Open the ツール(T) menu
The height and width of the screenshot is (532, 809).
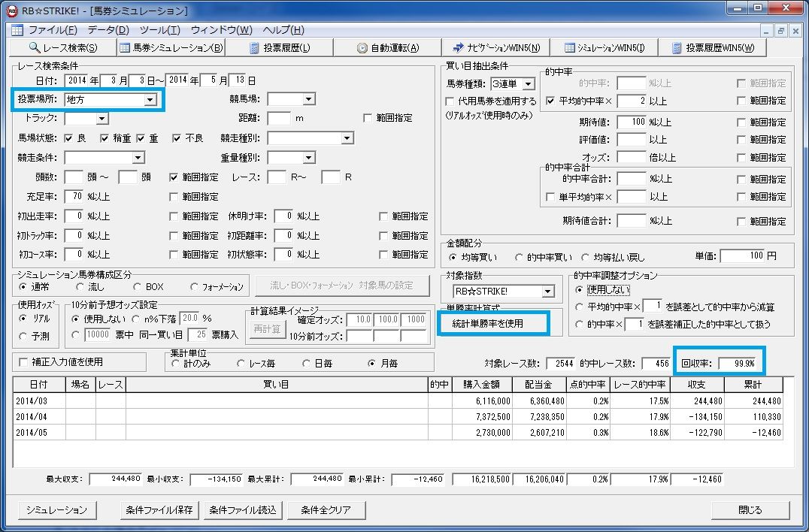pos(160,30)
